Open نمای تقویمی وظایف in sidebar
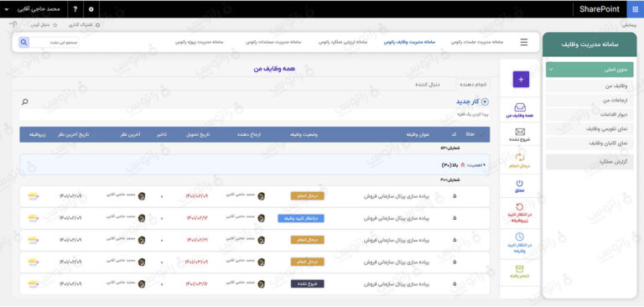 click(589, 129)
